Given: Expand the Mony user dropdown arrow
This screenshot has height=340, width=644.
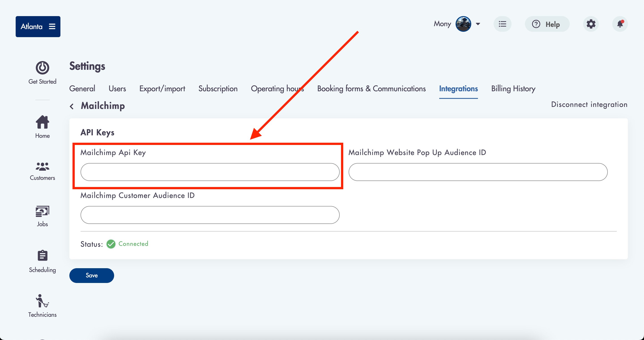Looking at the screenshot, I should (478, 24).
